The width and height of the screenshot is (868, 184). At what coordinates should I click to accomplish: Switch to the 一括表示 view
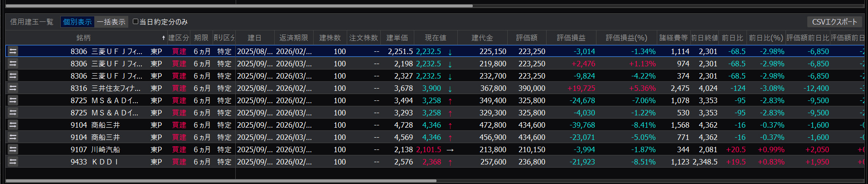[111, 22]
